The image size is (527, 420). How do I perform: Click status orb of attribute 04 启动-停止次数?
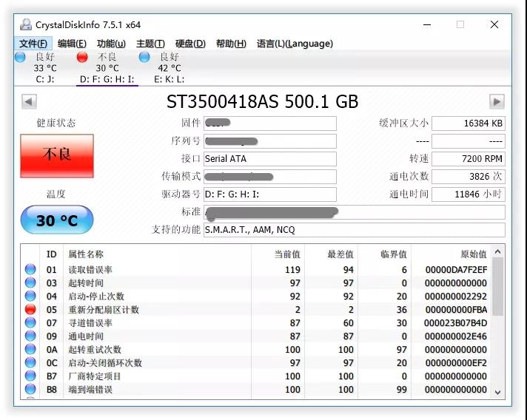(30, 296)
